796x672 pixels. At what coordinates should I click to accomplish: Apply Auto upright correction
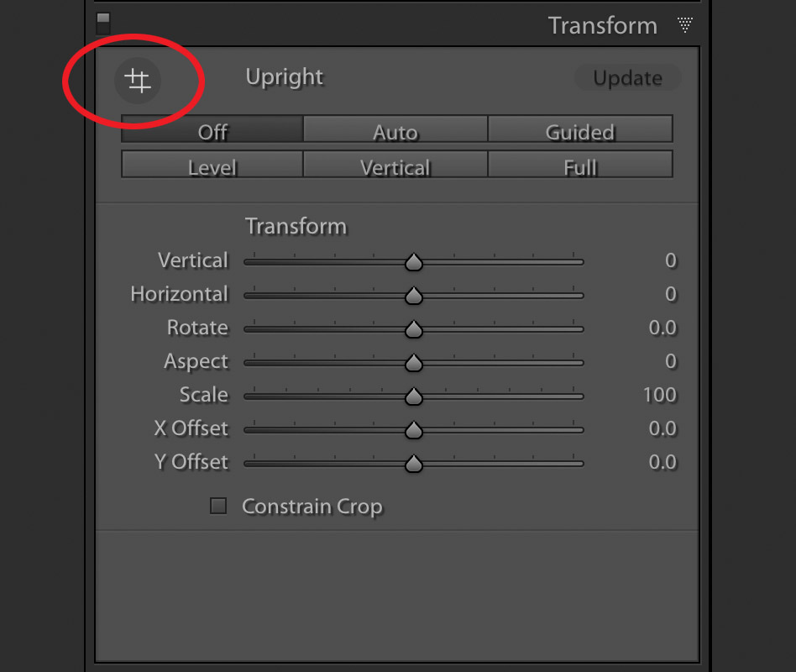pos(395,131)
